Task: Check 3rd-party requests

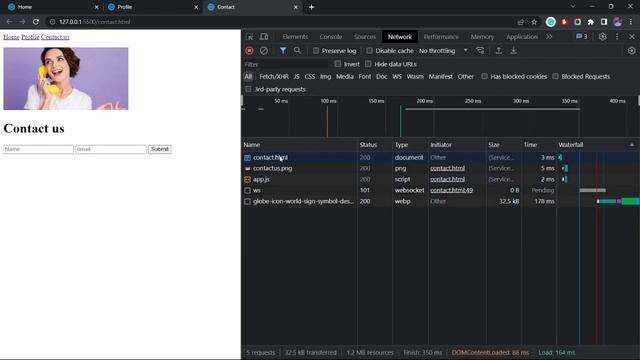Action: (248, 89)
